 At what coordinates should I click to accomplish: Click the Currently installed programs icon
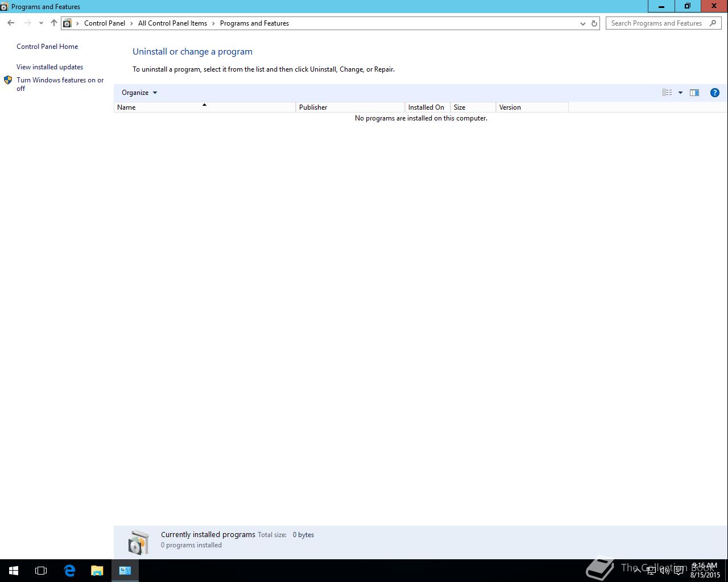[138, 542]
